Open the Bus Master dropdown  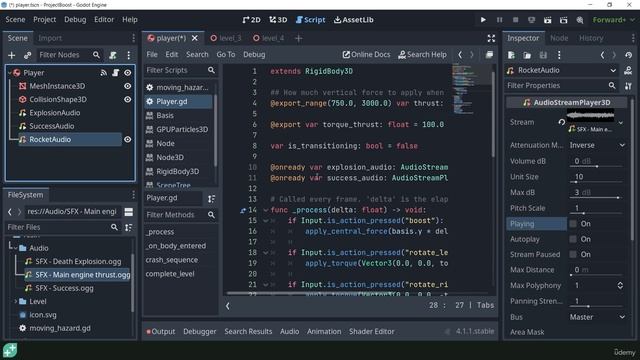(597, 317)
